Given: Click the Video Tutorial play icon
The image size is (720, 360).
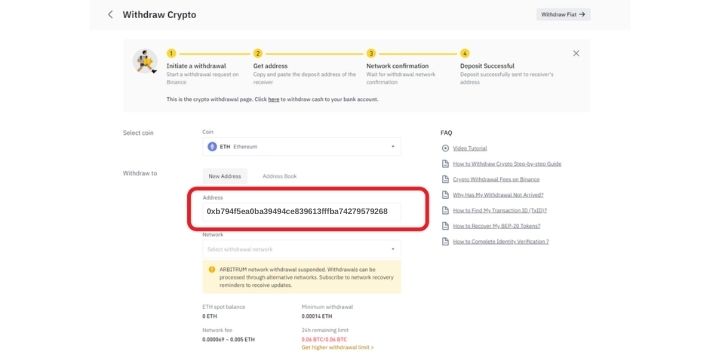Looking at the screenshot, I should click(x=444, y=148).
